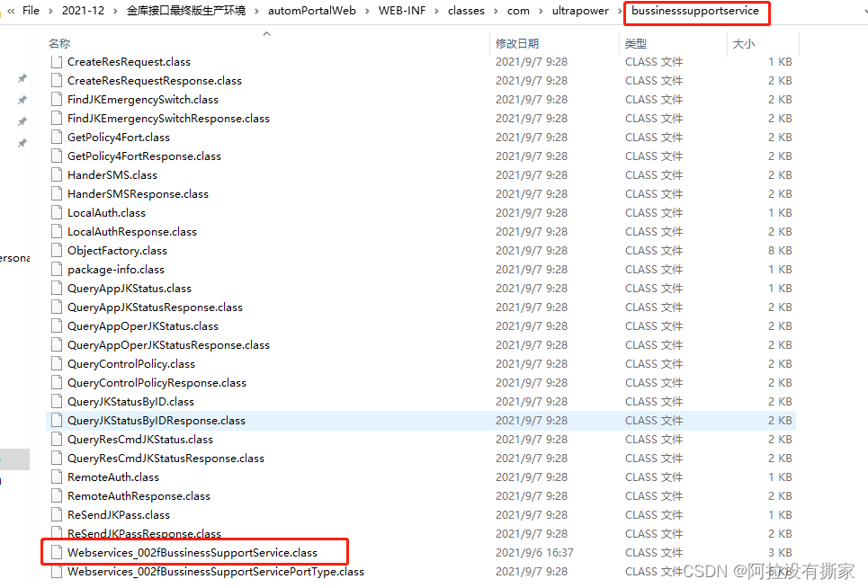Open chevron dropdown after File breadcrumb
Screen dimensions: 868x588
coord(50,11)
